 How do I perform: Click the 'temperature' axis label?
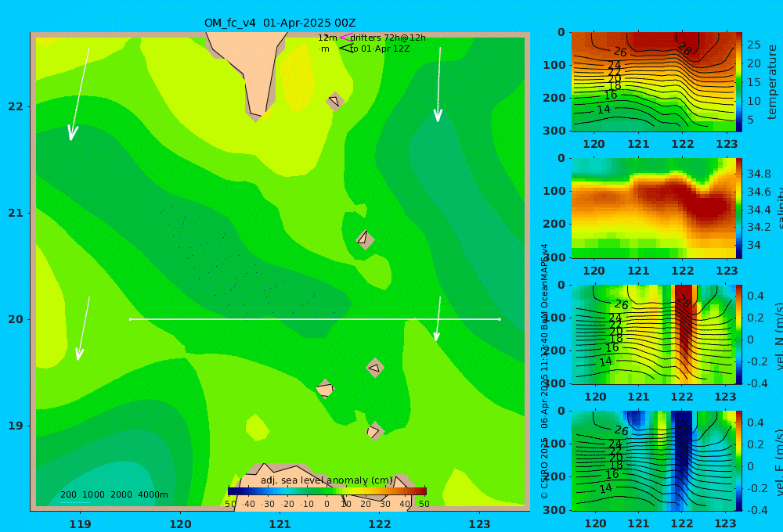click(x=772, y=82)
